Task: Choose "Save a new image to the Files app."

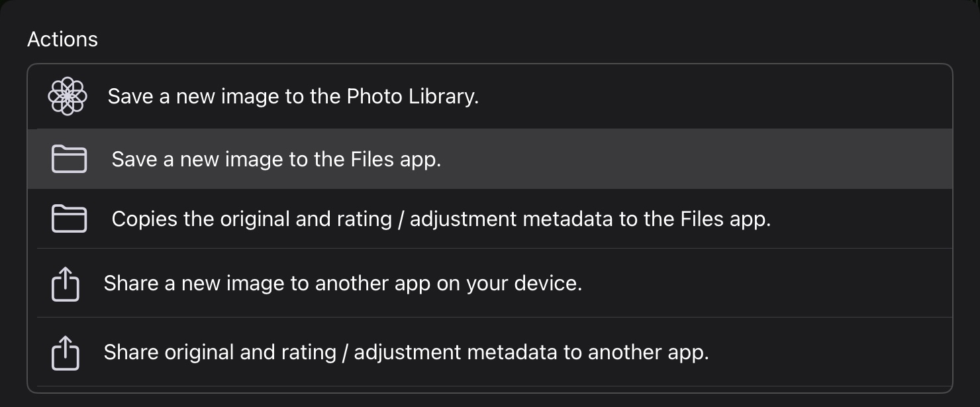Action: tap(276, 160)
